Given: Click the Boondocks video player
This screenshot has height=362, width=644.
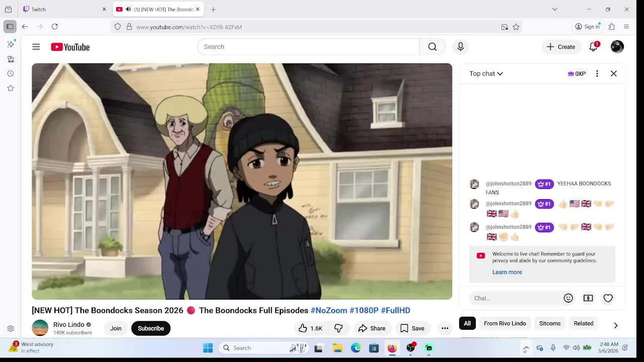Looking at the screenshot, I should point(242,182).
